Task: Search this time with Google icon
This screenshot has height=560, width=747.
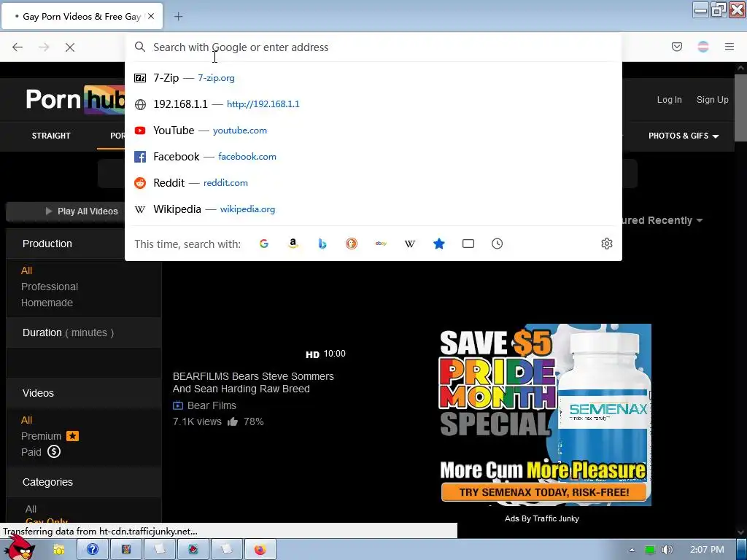Action: point(264,244)
